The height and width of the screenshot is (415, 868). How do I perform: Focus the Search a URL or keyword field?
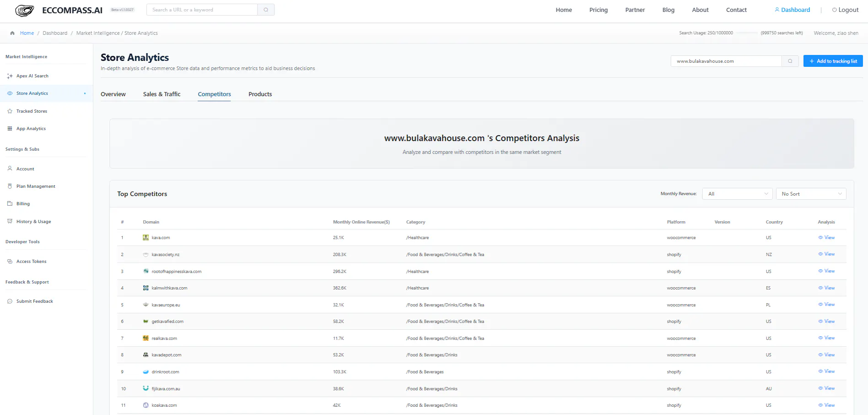point(202,10)
